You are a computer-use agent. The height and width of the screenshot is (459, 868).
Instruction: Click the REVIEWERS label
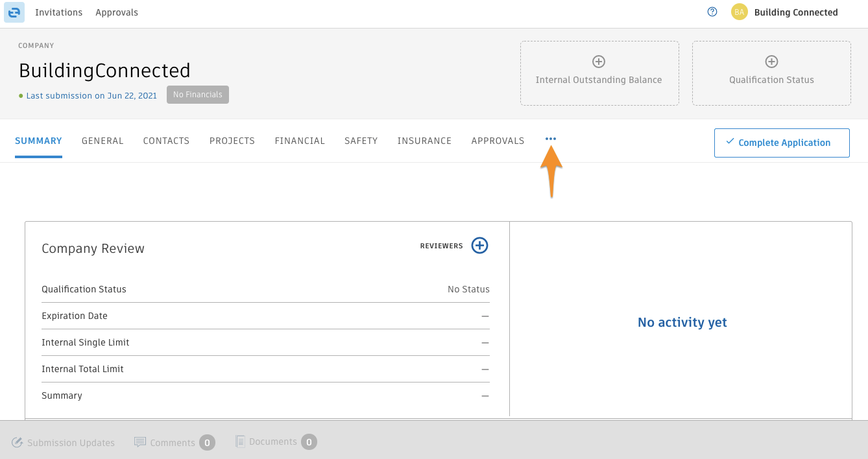(442, 246)
